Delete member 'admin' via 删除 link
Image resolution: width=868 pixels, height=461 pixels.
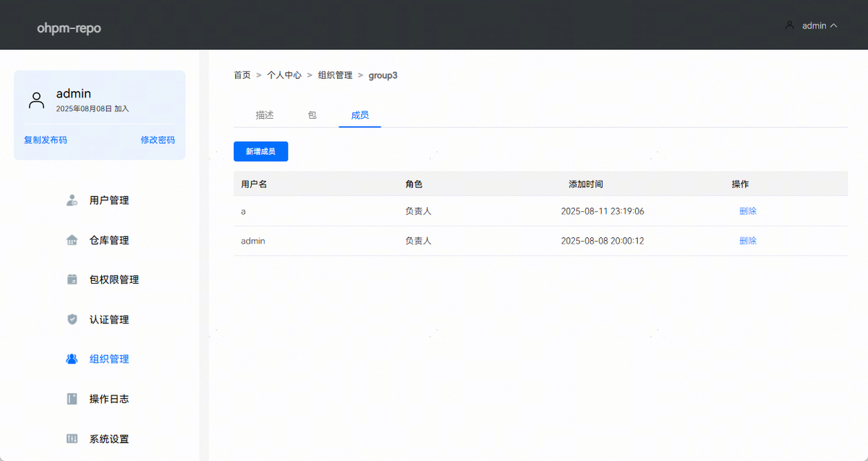coord(748,241)
